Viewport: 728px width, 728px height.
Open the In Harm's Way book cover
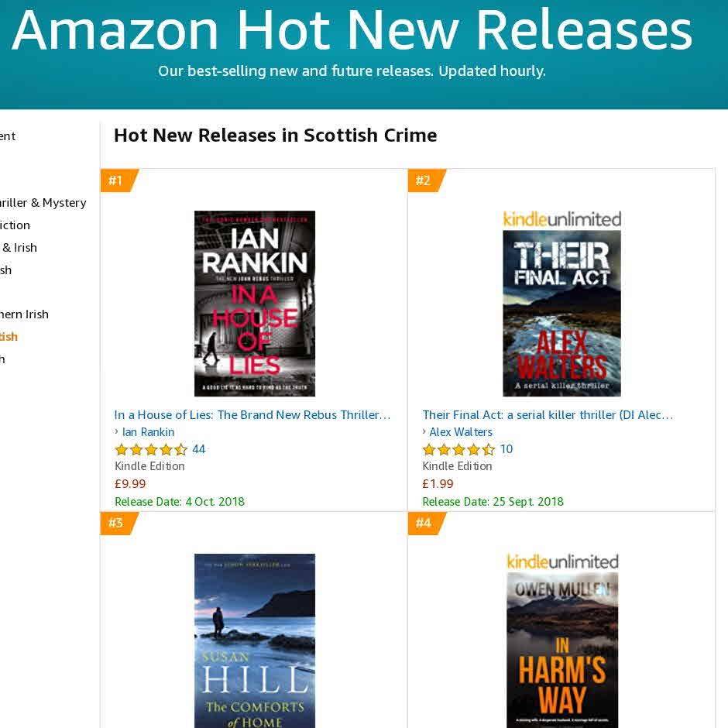tap(562, 650)
